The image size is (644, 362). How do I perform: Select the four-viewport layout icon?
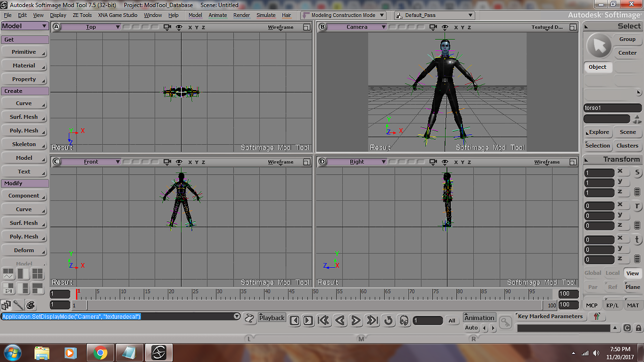point(38,274)
